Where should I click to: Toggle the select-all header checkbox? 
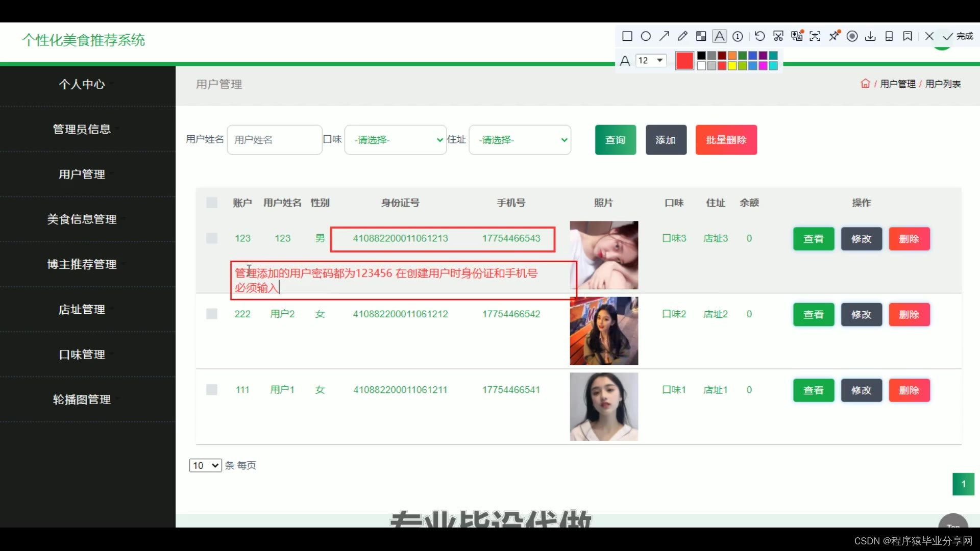click(212, 203)
